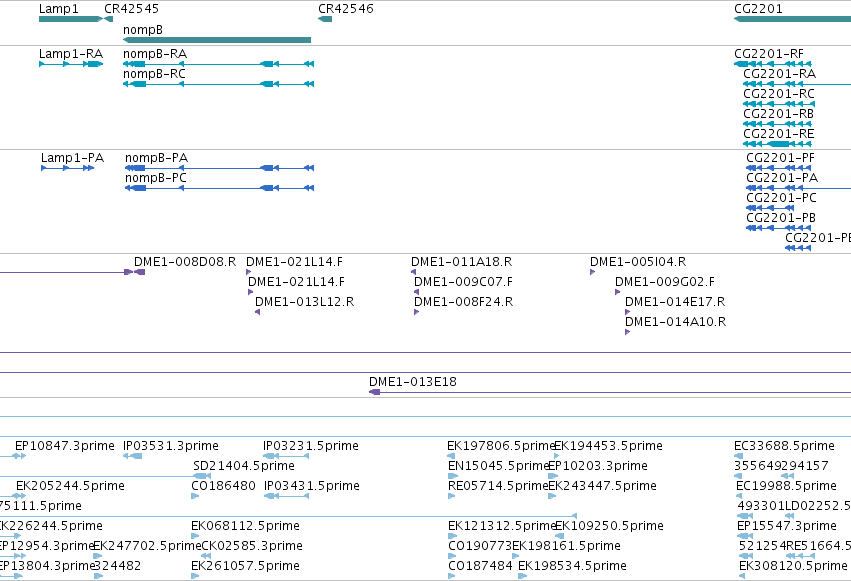Click the EK121312.5prime label
Viewport: 851px width, 581px height.
pyautogui.click(x=502, y=526)
